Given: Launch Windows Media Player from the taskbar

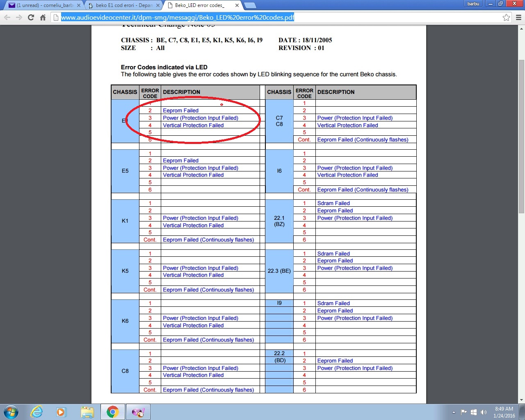Looking at the screenshot, I should click(x=61, y=412).
